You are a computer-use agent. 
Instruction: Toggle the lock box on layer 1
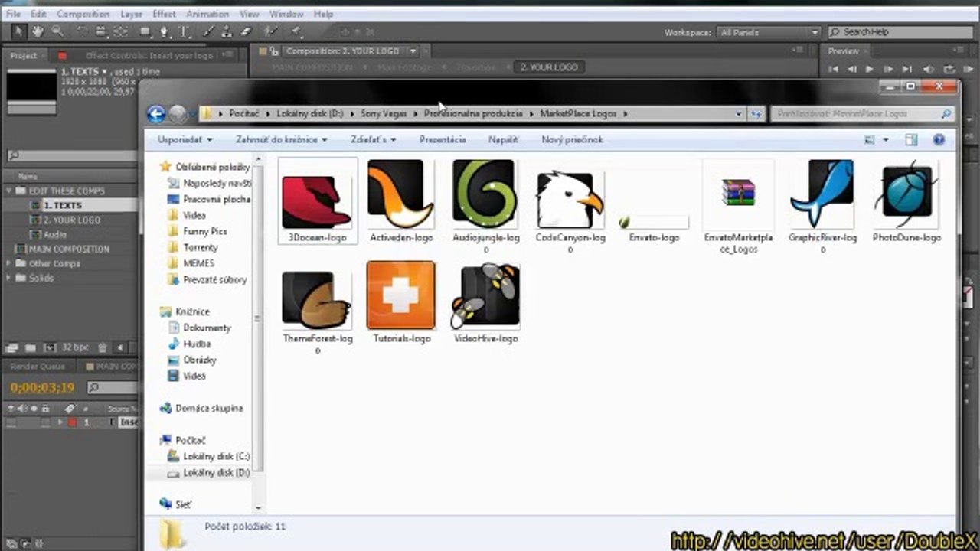[45, 422]
